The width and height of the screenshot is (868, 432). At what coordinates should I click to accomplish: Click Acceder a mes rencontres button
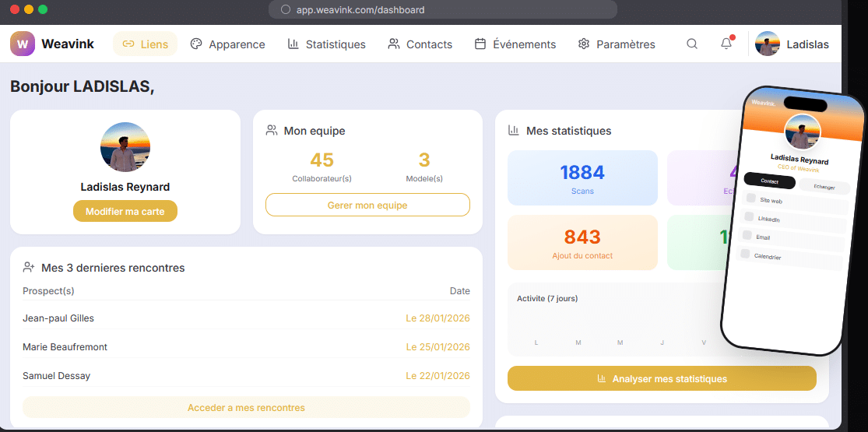tap(246, 408)
